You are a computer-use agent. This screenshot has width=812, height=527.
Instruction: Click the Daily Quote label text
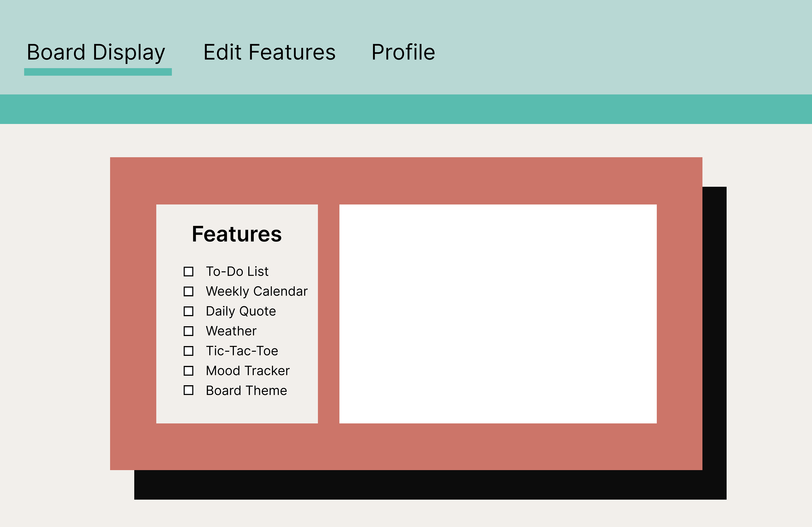click(x=240, y=311)
